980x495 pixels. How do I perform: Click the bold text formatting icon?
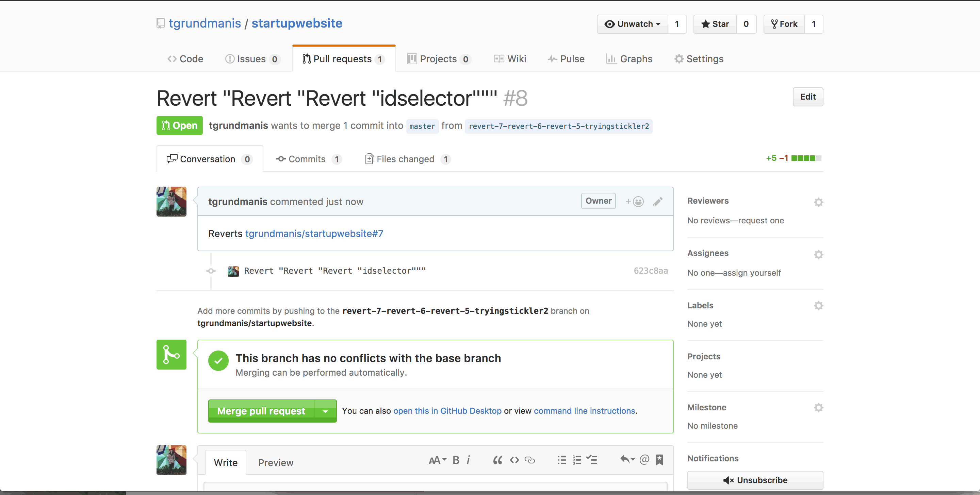(x=456, y=460)
